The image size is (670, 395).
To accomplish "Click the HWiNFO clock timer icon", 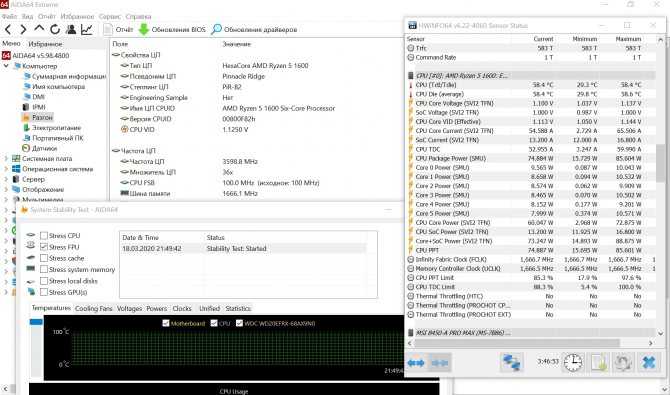I will coord(572,363).
